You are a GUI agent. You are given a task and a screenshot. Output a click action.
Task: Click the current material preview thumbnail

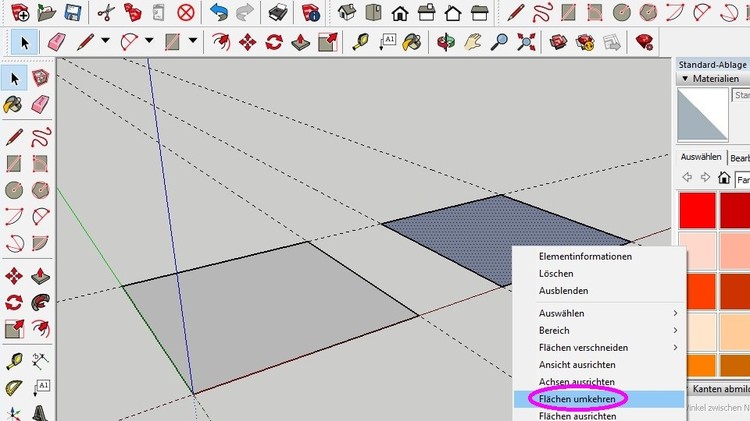point(703,114)
